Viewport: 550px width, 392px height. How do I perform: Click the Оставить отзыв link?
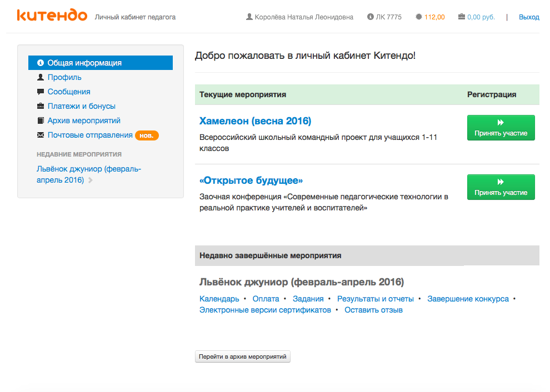[373, 310]
